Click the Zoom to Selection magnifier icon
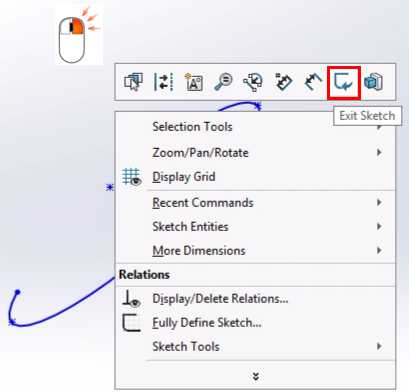The width and height of the screenshot is (409, 392). [x=223, y=82]
